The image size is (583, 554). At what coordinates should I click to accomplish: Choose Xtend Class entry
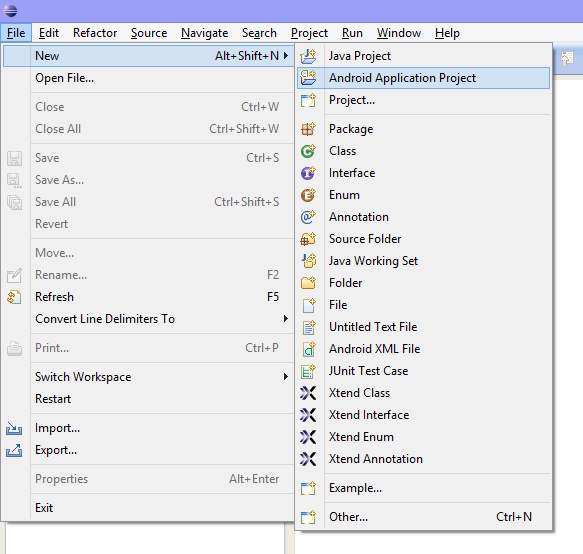[x=423, y=393]
